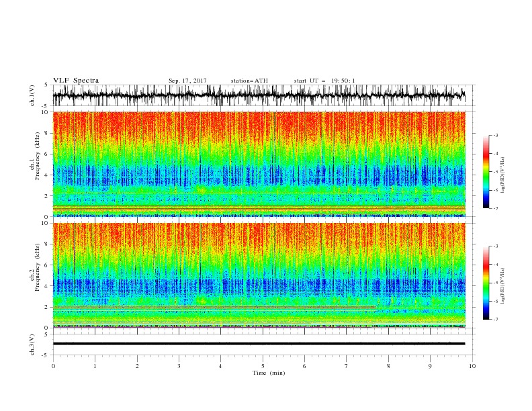Click the "Time (min)" axis title
The image size is (532, 411).
269,373
